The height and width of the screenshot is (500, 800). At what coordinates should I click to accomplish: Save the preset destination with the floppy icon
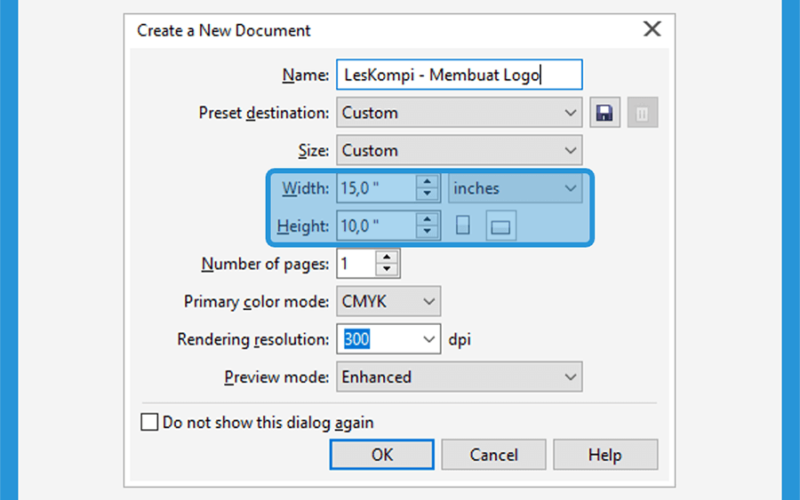[605, 112]
